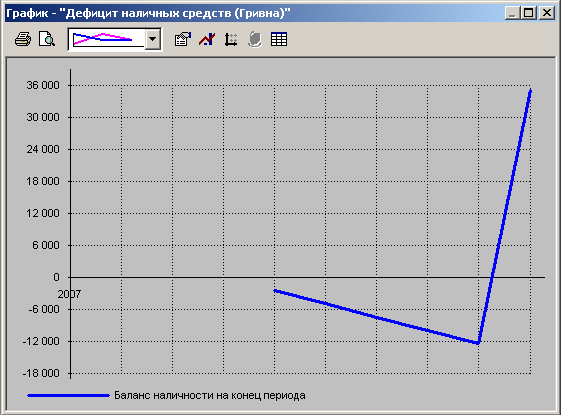
Task: Click the window title 'График - Дефицит наличных средств'
Action: [148, 13]
